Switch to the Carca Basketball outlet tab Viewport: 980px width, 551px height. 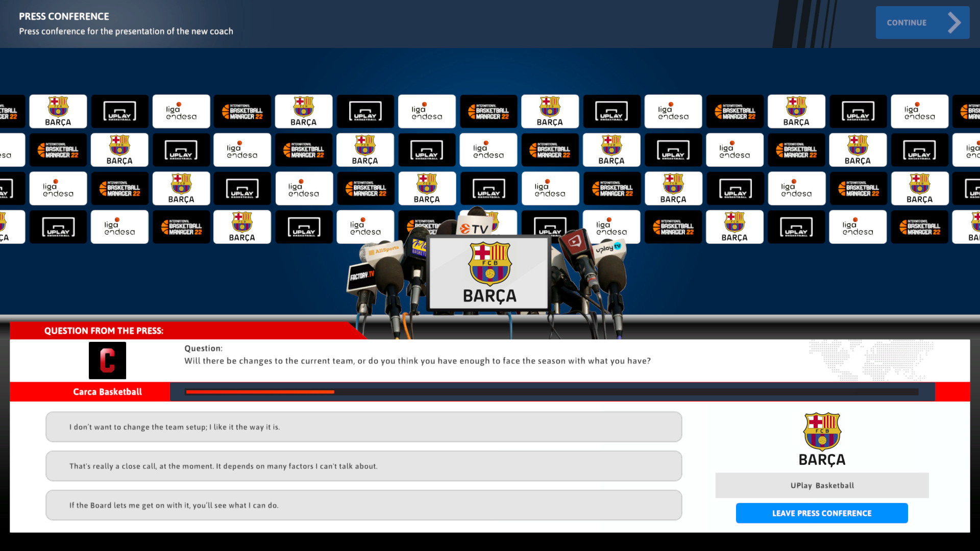107,392
